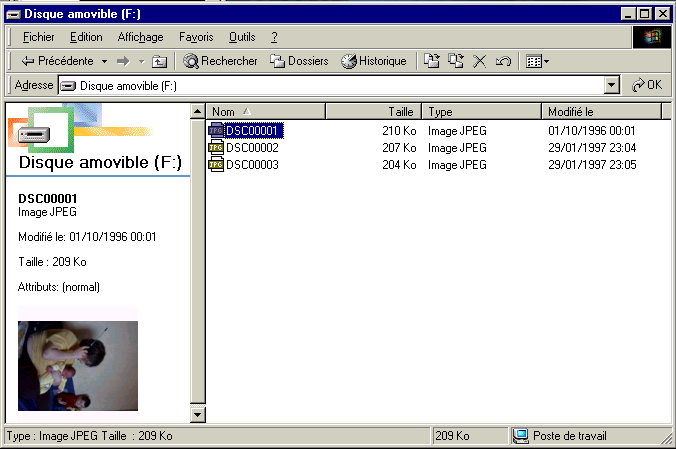676x449 pixels.
Task: Expand the address bar dropdown list
Action: [612, 85]
